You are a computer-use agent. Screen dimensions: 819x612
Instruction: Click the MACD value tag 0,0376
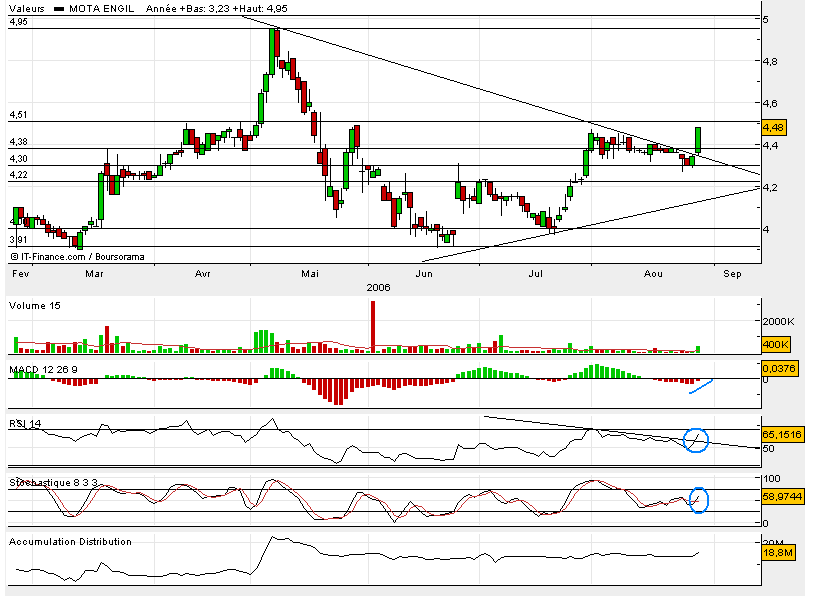(779, 369)
